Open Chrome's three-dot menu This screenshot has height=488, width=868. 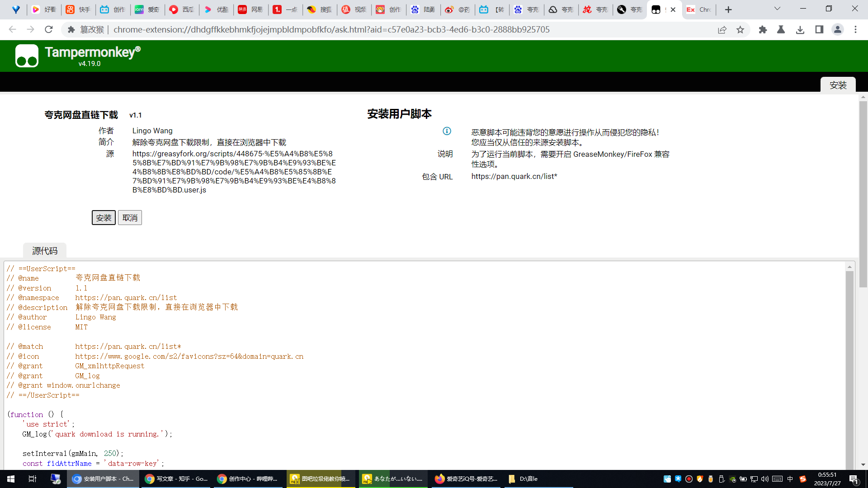(855, 29)
